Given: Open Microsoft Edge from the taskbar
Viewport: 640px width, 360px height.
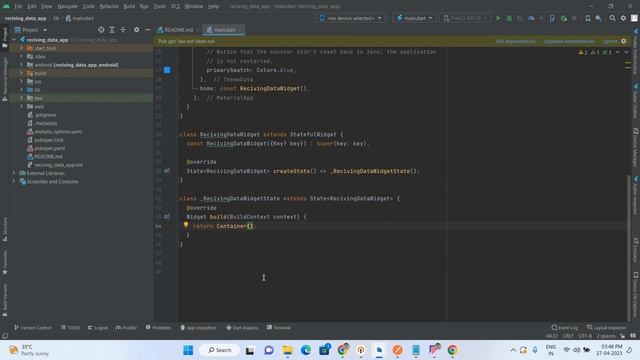Looking at the screenshot, I should 306,350.
